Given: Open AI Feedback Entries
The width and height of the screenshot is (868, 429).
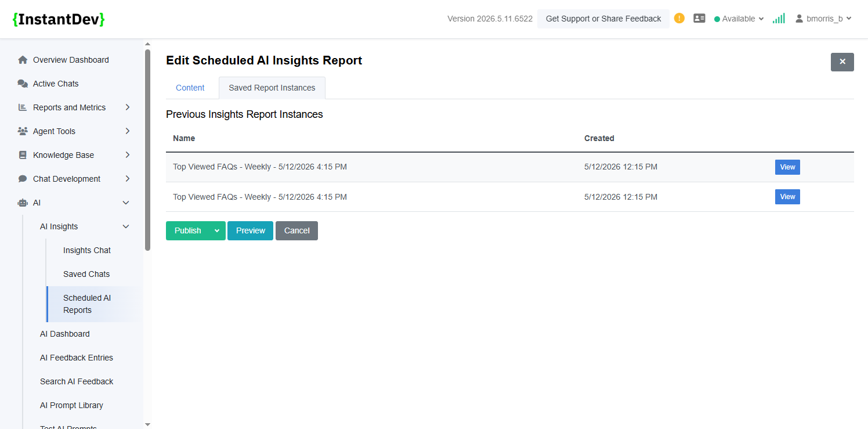Looking at the screenshot, I should pyautogui.click(x=77, y=358).
